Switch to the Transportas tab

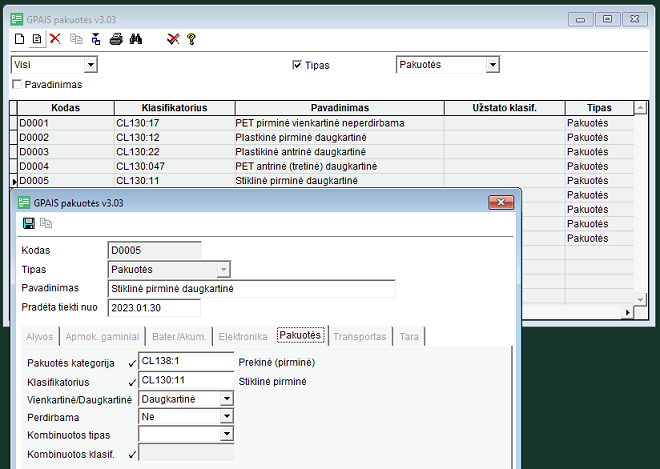360,336
